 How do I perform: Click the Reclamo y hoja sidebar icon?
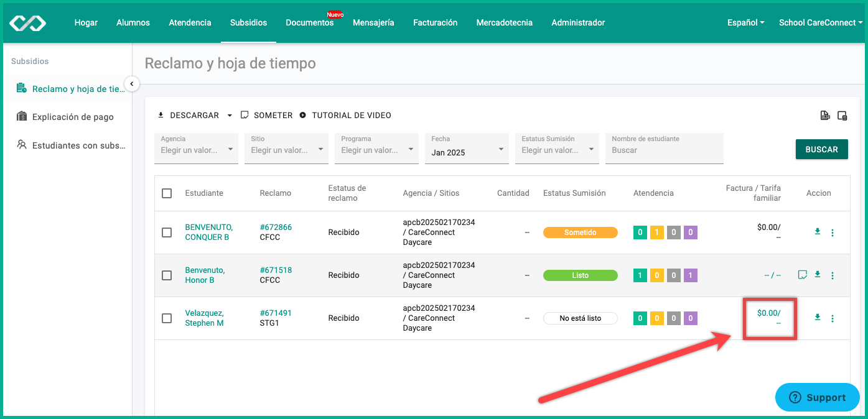point(22,88)
